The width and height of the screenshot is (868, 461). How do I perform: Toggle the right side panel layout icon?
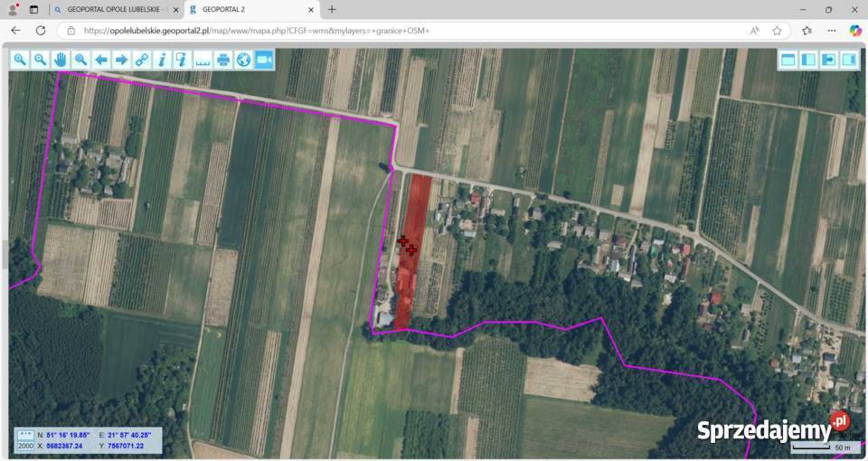(849, 60)
